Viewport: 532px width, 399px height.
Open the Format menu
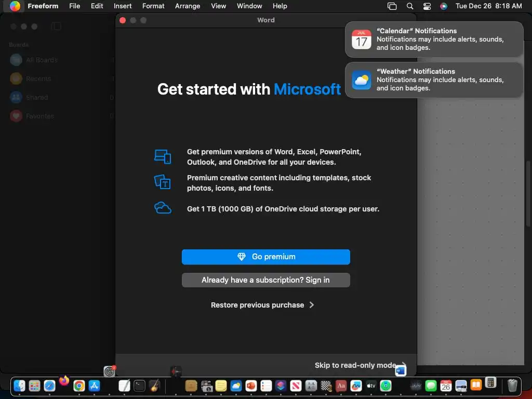tap(153, 6)
